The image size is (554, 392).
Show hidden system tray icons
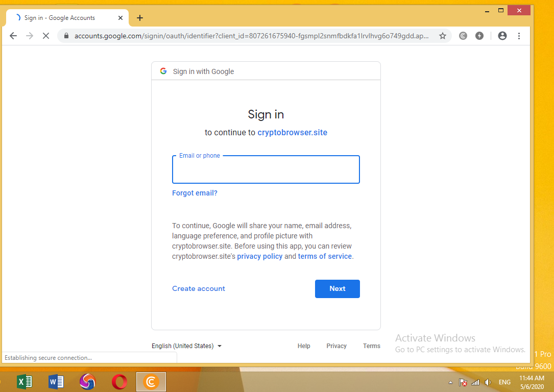click(450, 382)
